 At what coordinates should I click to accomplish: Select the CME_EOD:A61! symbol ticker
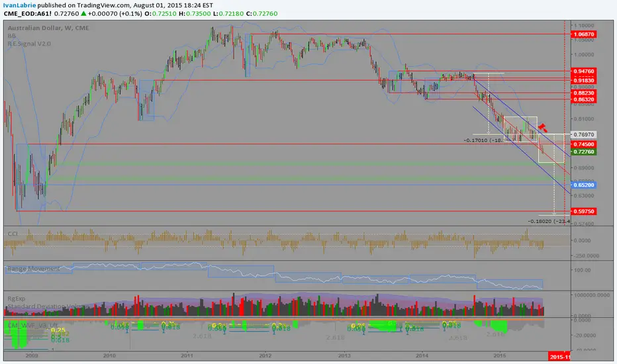tap(28, 13)
